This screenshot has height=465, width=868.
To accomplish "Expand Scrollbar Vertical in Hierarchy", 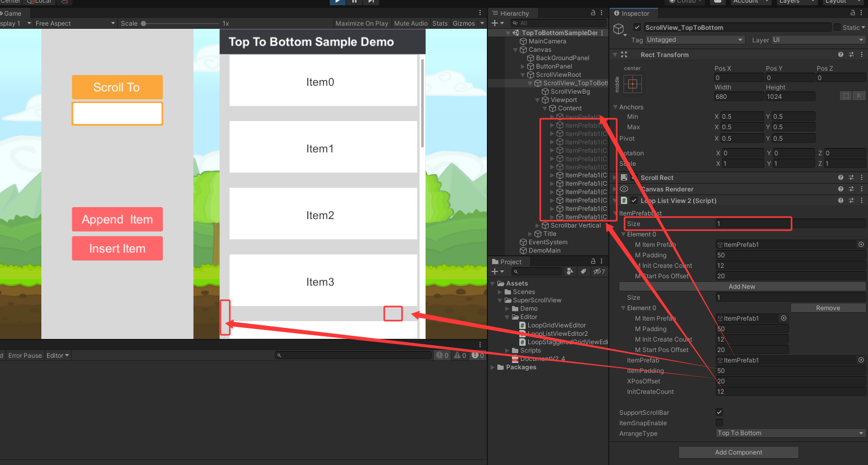I will click(537, 225).
